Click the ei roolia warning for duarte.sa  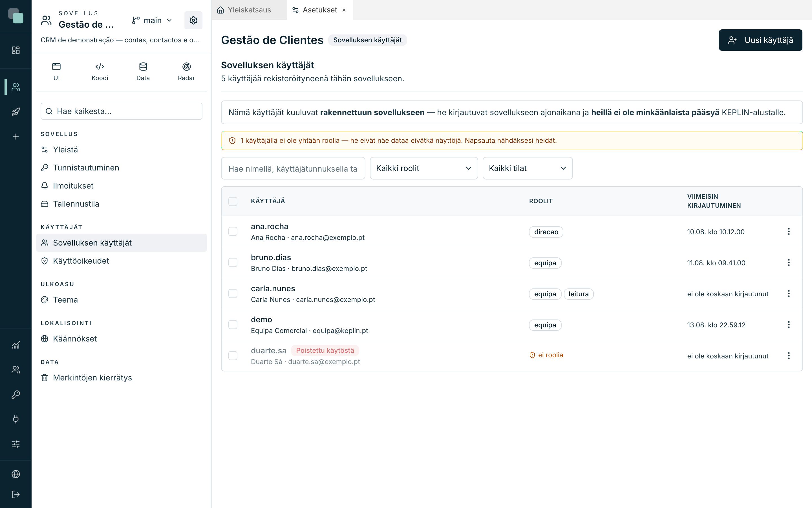[546, 355]
